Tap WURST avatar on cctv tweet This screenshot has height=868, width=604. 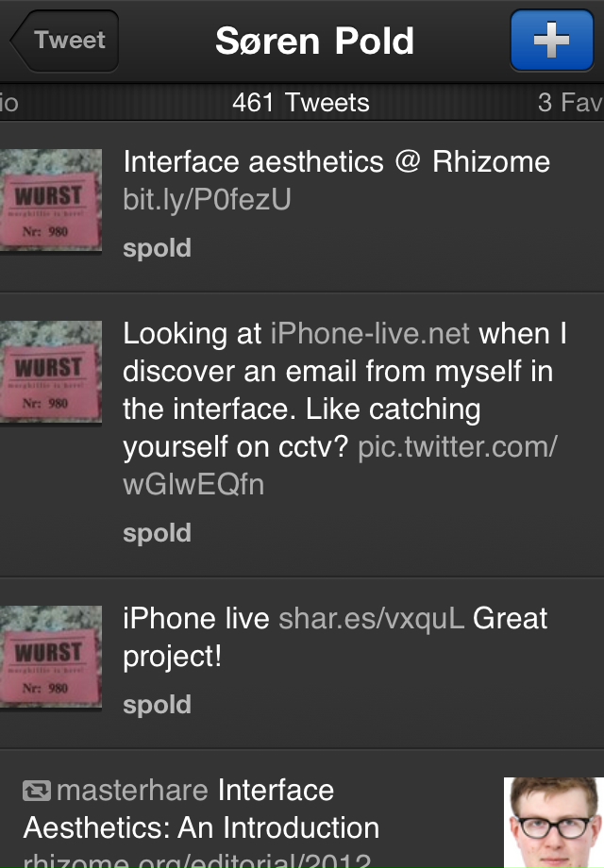click(x=49, y=373)
